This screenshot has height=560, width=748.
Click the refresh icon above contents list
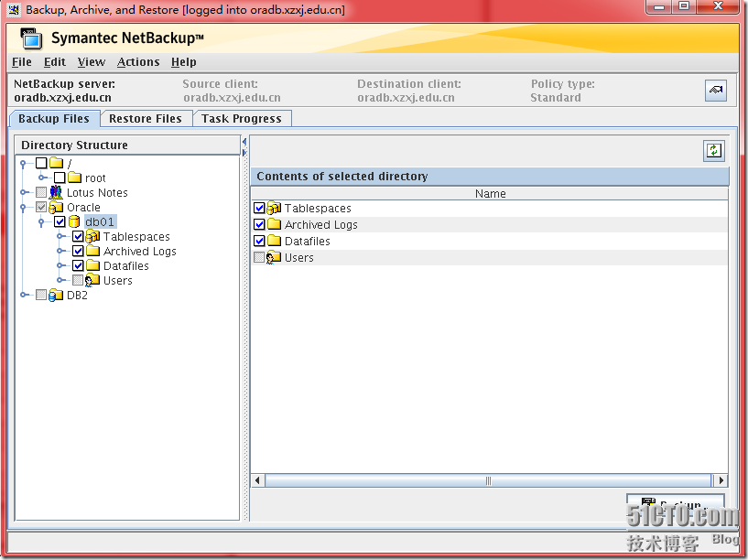click(x=713, y=151)
